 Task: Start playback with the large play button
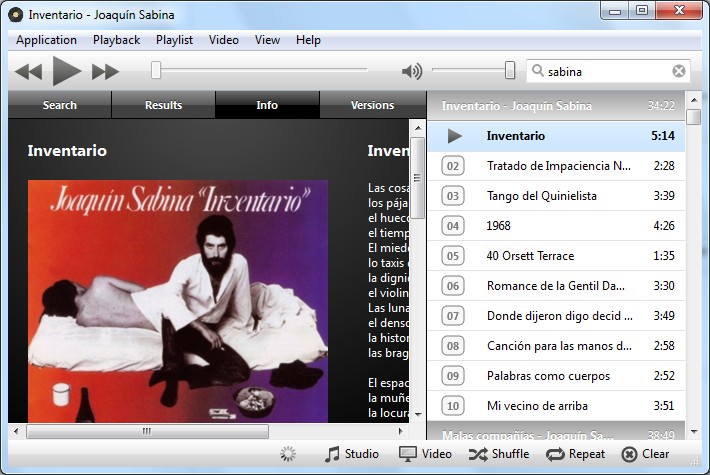pos(67,71)
